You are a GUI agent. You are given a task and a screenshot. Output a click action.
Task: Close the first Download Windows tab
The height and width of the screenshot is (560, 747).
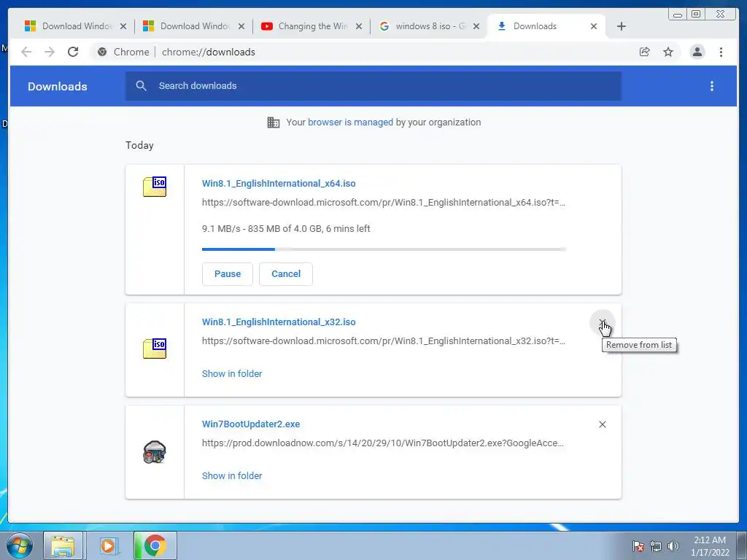123,26
